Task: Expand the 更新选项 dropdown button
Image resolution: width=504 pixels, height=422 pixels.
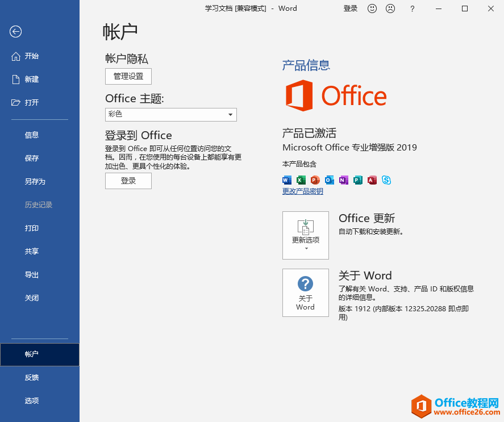Action: [306, 235]
